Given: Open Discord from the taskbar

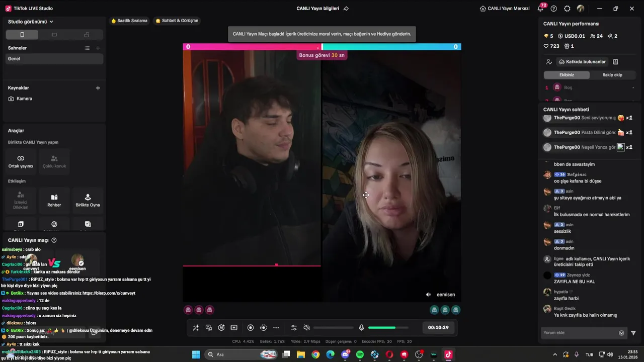Looking at the screenshot, I should (345, 354).
